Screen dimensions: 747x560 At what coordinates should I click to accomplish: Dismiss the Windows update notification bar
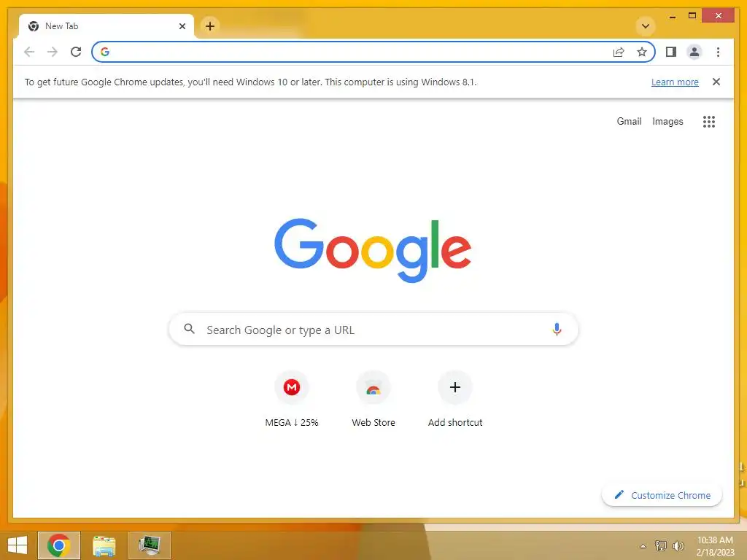[x=716, y=82]
